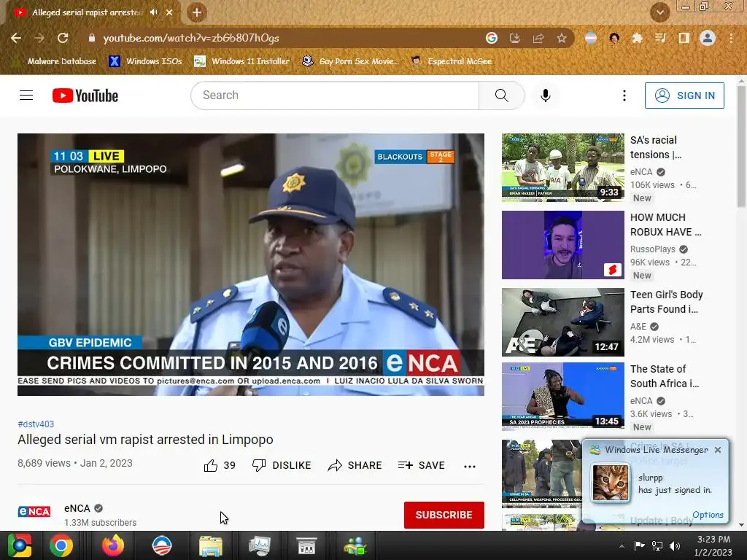Image resolution: width=747 pixels, height=560 pixels.
Task: Open more actions ellipsis below video
Action: tap(470, 466)
